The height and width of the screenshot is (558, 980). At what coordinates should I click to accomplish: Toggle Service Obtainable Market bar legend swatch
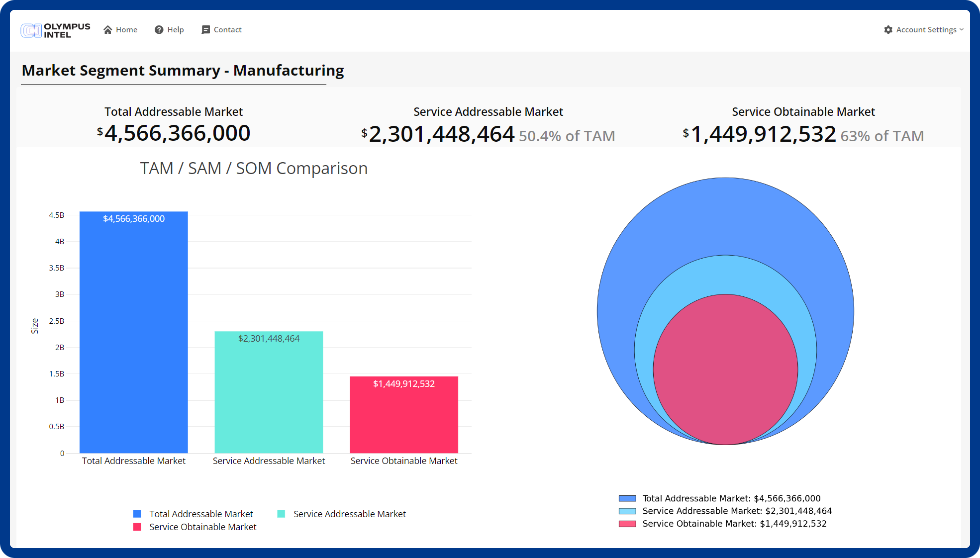(x=137, y=527)
